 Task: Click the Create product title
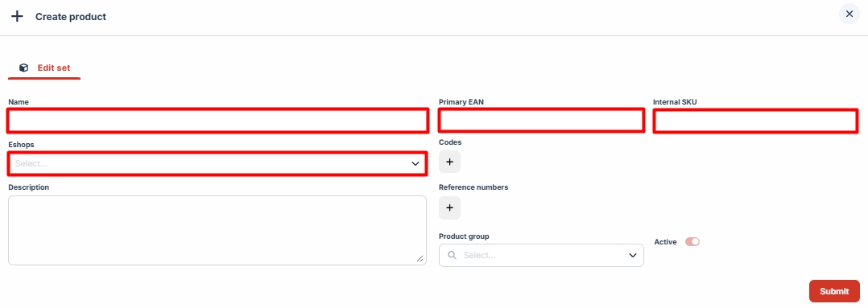tap(71, 17)
